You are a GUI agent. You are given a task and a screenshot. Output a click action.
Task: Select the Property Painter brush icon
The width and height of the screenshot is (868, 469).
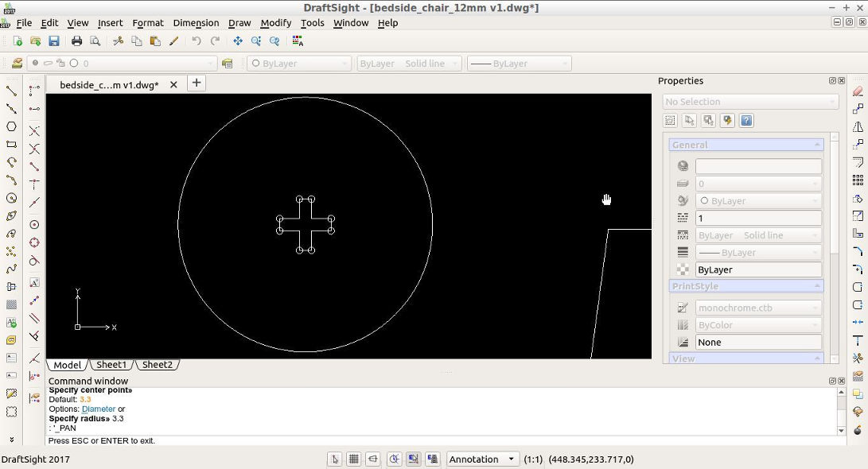[173, 41]
